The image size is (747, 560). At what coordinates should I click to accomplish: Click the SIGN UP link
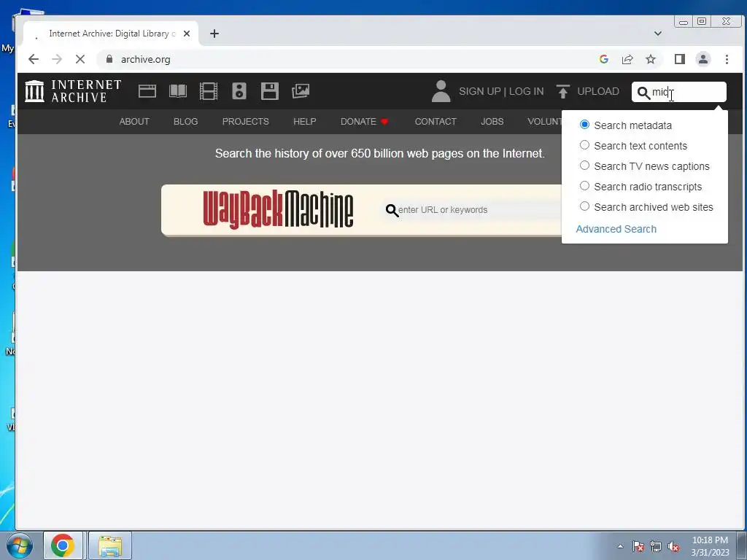[x=479, y=91]
